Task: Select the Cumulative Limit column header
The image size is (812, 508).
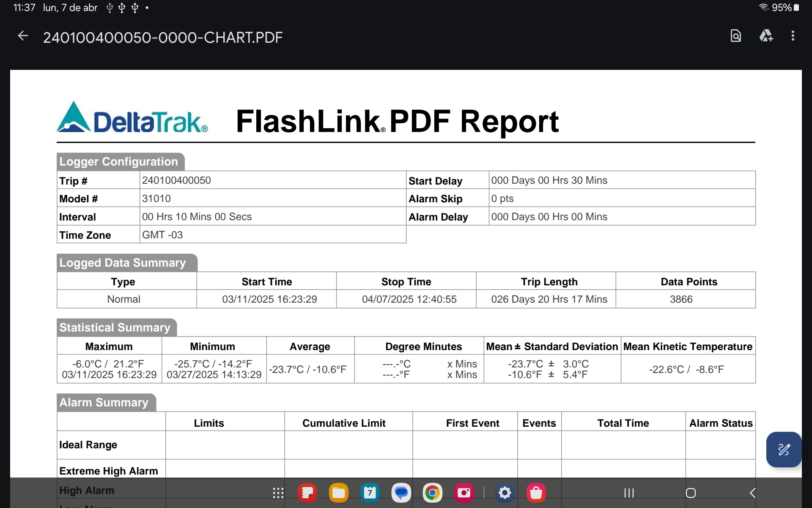Action: click(344, 423)
